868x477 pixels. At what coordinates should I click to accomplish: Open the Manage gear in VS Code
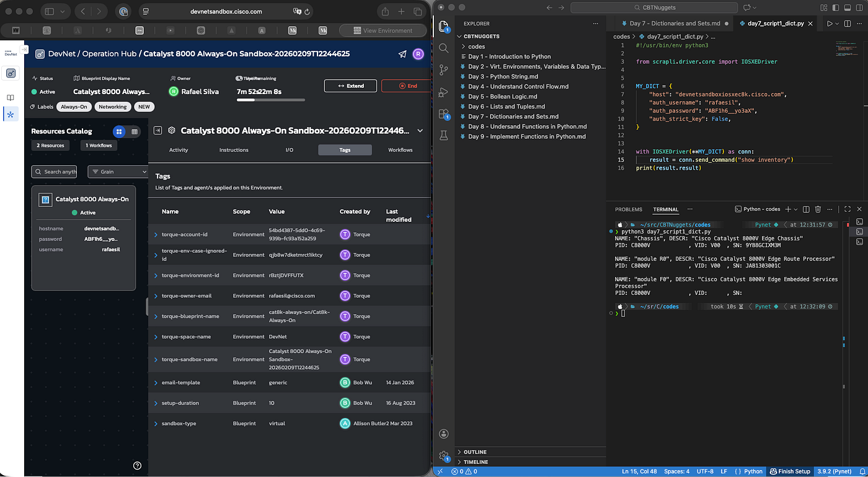coord(443,457)
